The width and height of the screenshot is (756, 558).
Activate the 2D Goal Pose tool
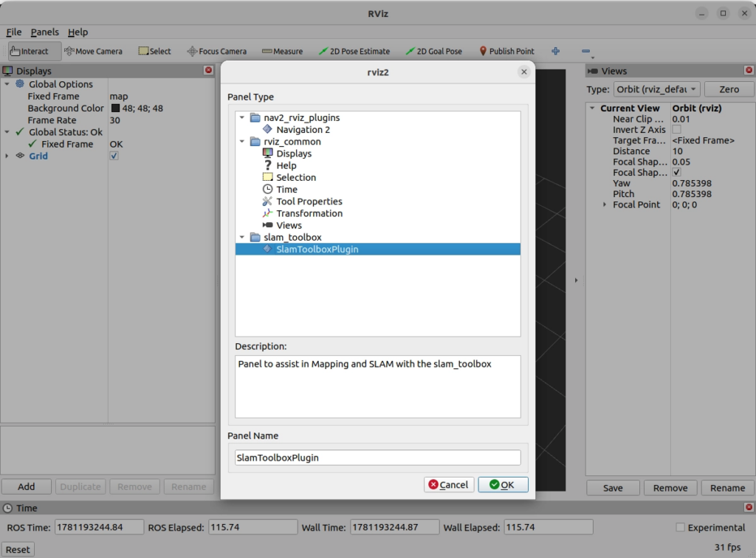(x=434, y=51)
